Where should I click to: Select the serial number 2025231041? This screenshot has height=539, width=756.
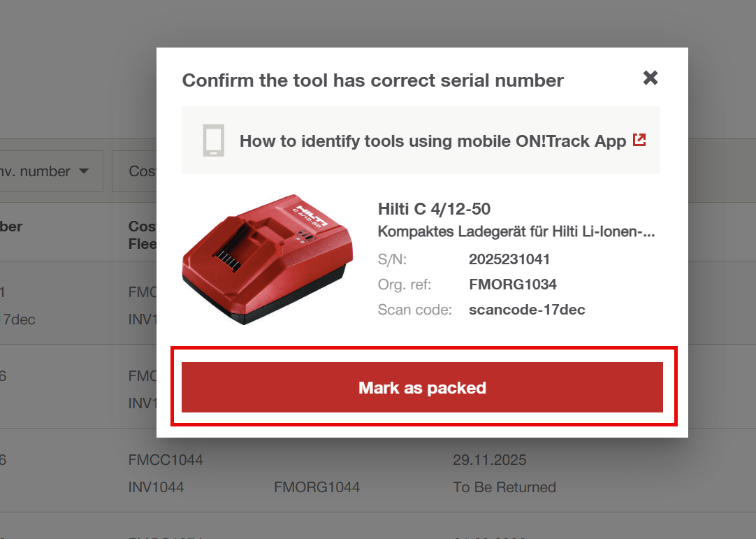click(509, 259)
